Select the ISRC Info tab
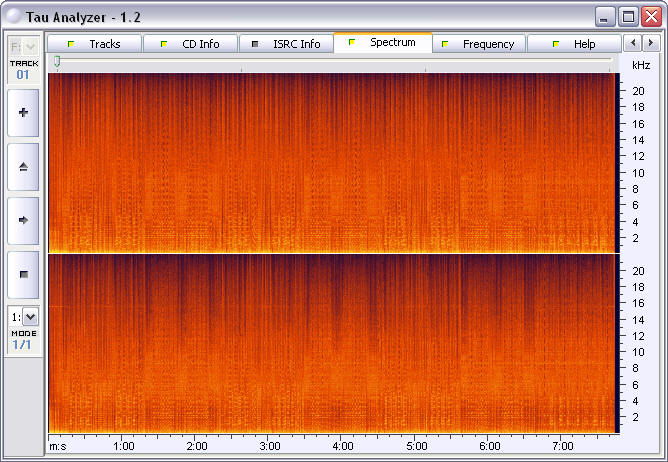The image size is (668, 462). 286,44
